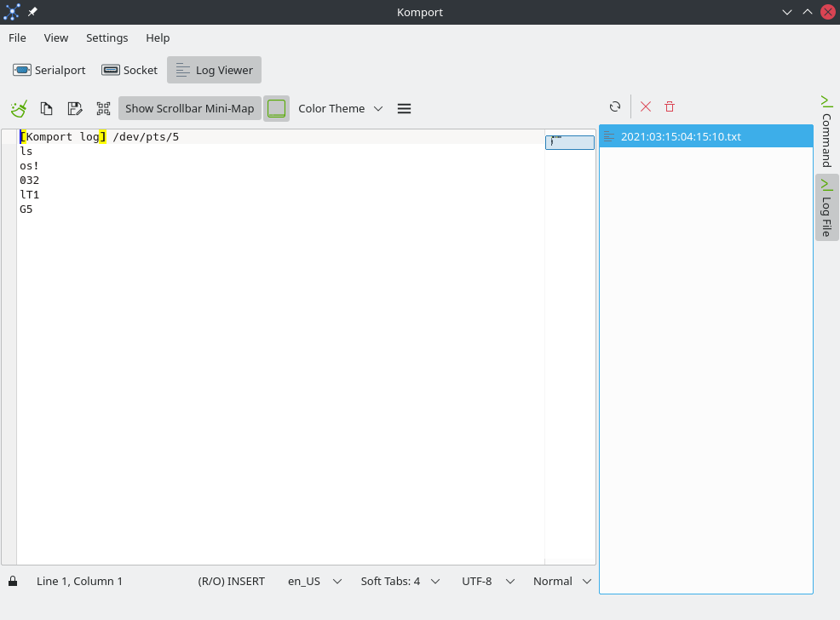The image size is (840, 620).
Task: Open the UTF-8 encoding dropdown
Action: (x=488, y=582)
